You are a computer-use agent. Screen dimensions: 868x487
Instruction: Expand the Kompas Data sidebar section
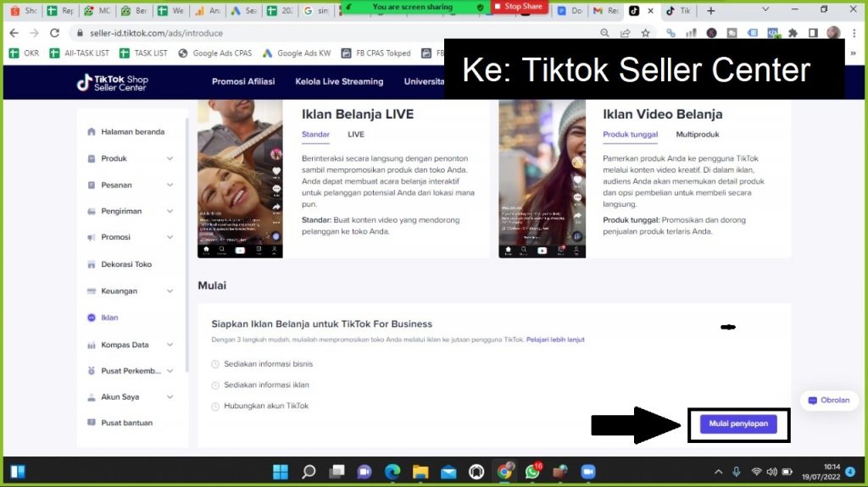coord(131,345)
